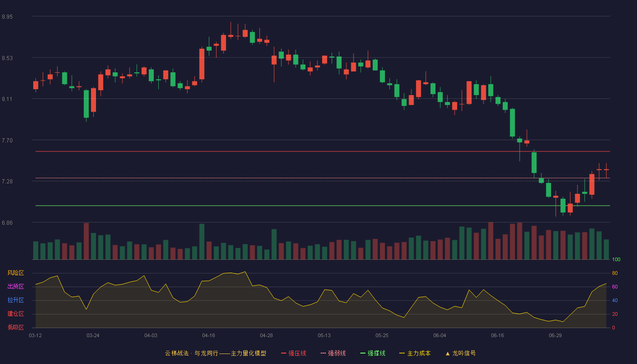This screenshot has width=637, height=364.
Task: Click the 风险区 zone label
Action: (x=15, y=273)
